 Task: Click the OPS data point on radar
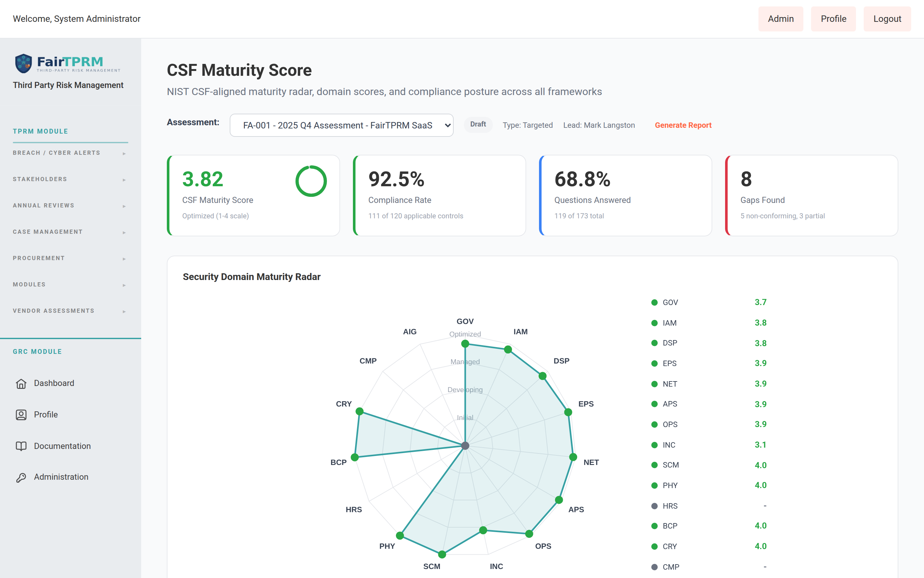pos(529,534)
